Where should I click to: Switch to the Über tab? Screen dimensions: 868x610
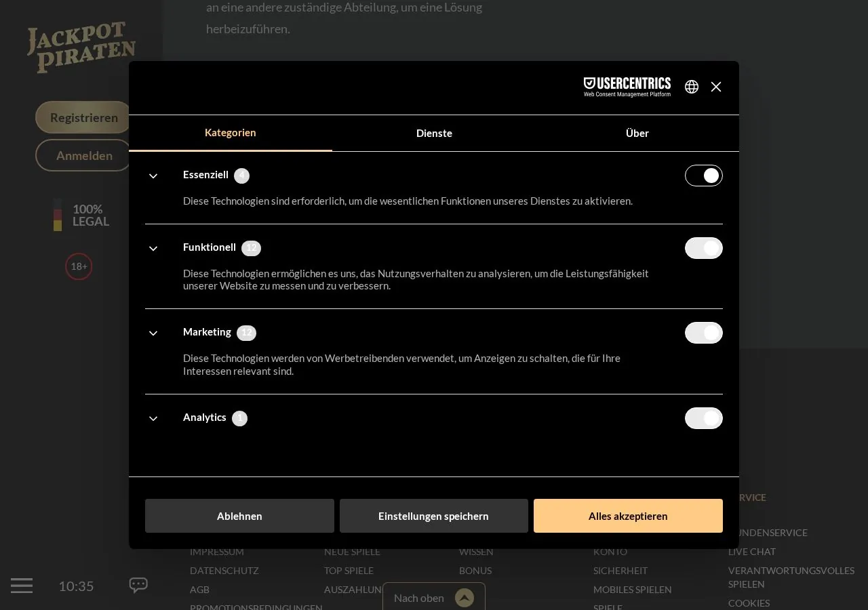tap(637, 133)
